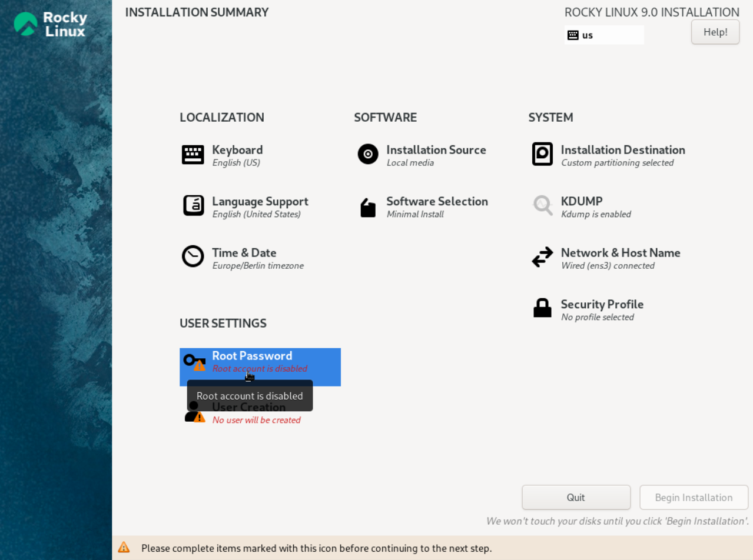The width and height of the screenshot is (753, 560).
Task: Select the Root Password label
Action: (x=252, y=356)
